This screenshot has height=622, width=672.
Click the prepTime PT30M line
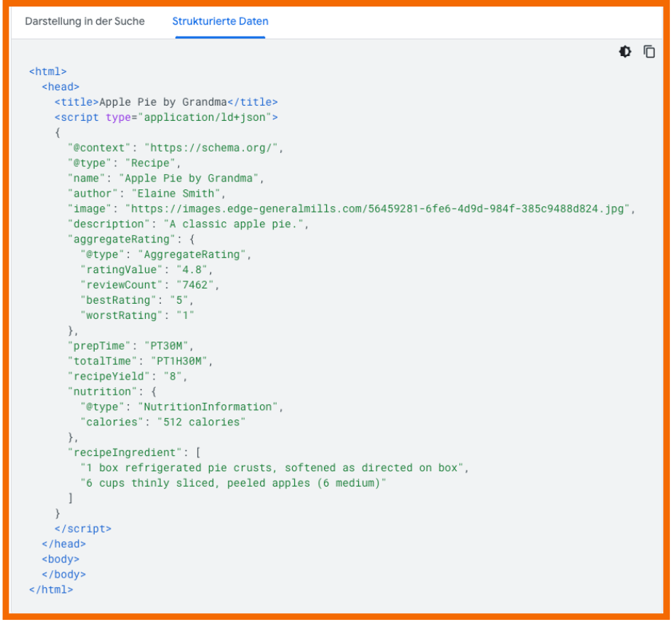(131, 346)
